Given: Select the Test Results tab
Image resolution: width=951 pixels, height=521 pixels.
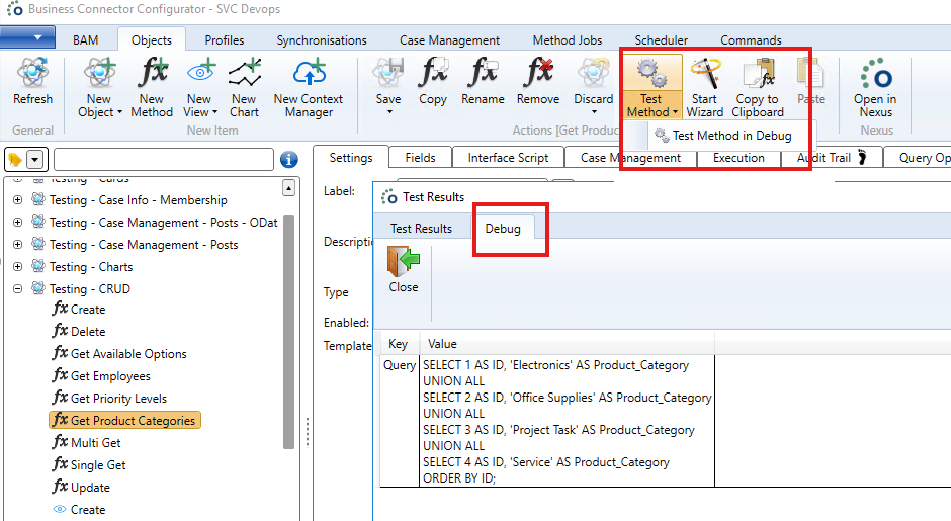Looking at the screenshot, I should 421,229.
